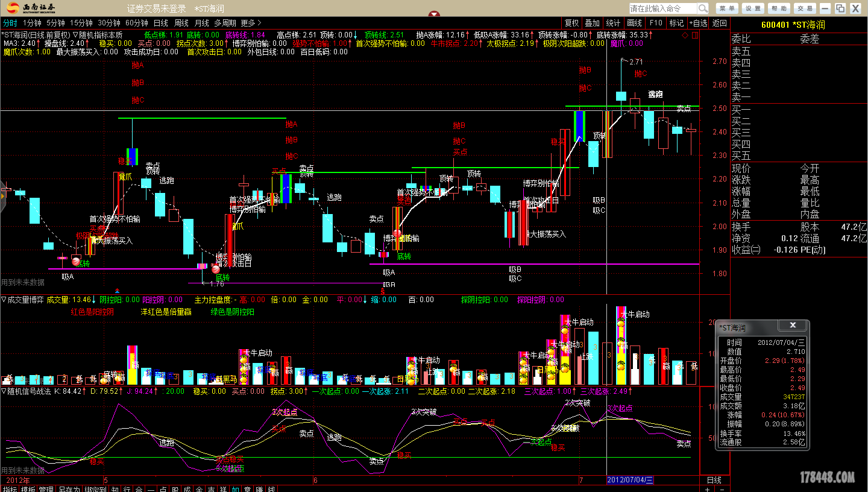Click the 绑定到 button in bottom bar
868x492 pixels.
click(x=96, y=489)
